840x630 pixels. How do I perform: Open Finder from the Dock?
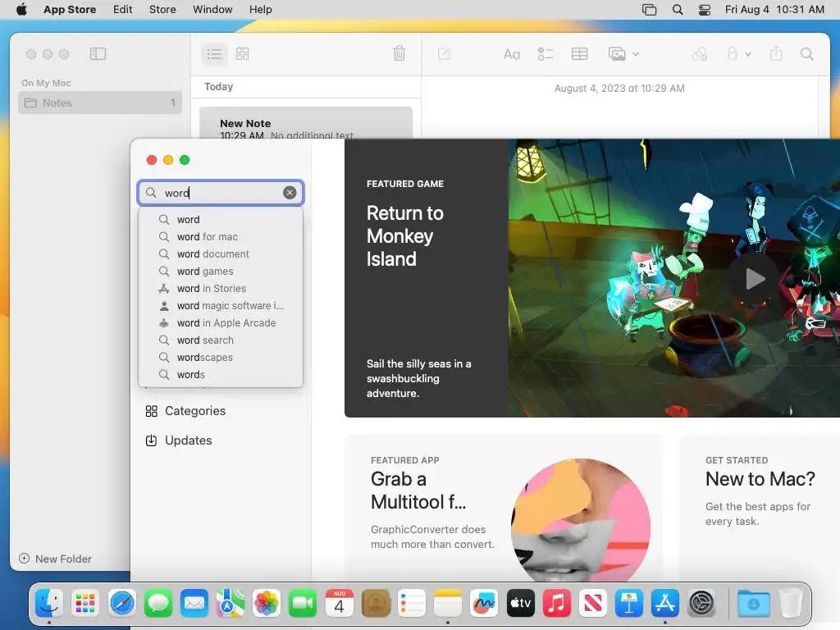49,603
